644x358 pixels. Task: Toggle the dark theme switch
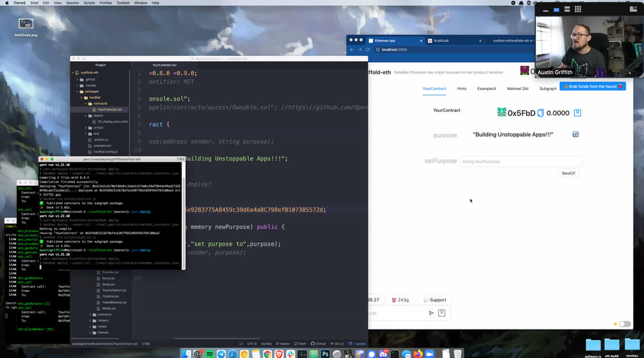point(624,324)
